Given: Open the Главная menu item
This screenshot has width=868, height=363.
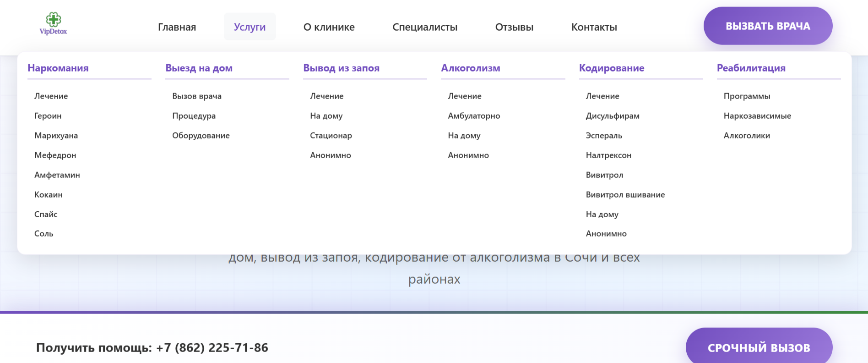Looking at the screenshot, I should click(x=177, y=27).
